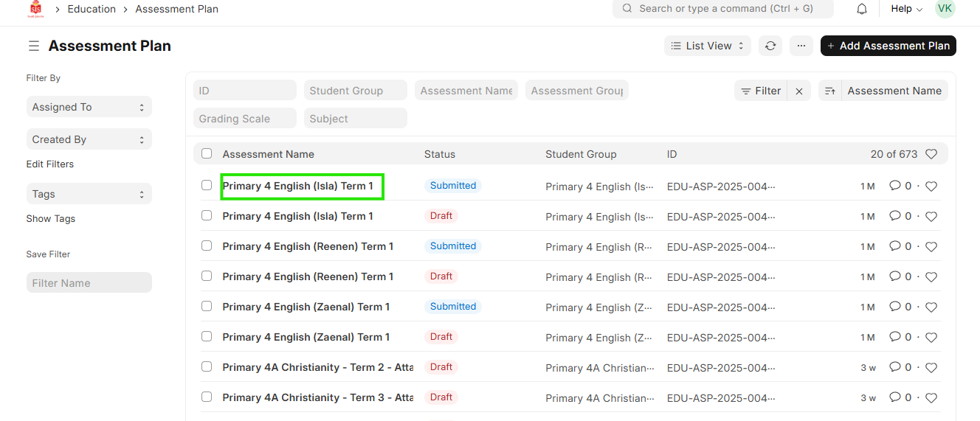Open the Help menu
Image resolution: width=980 pixels, height=421 pixels.
coord(906,9)
